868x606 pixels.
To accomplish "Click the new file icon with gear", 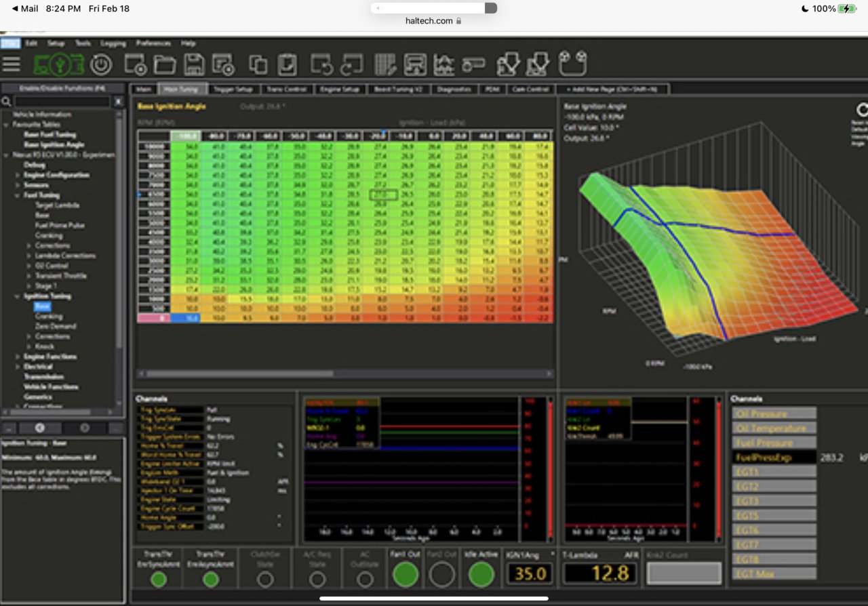I will click(136, 64).
